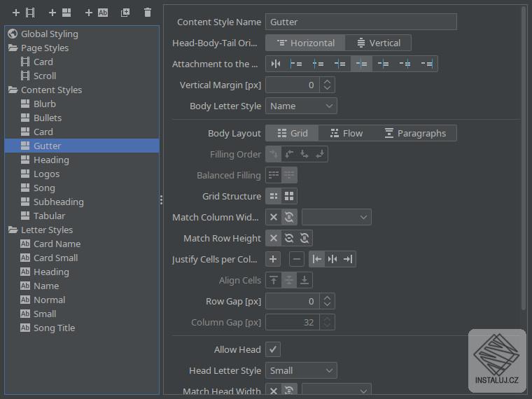Remove a column justification with minus
The height and width of the screenshot is (399, 532).
tap(297, 259)
